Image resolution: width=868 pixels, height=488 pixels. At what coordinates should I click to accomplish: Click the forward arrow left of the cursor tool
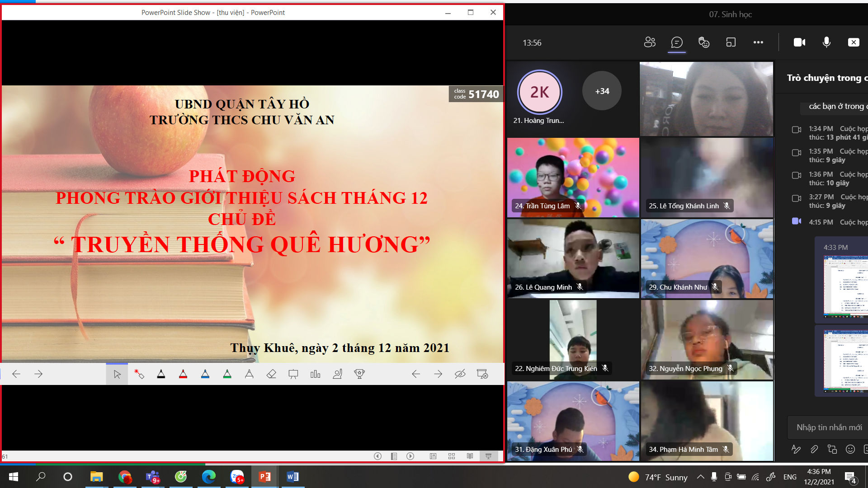click(38, 374)
